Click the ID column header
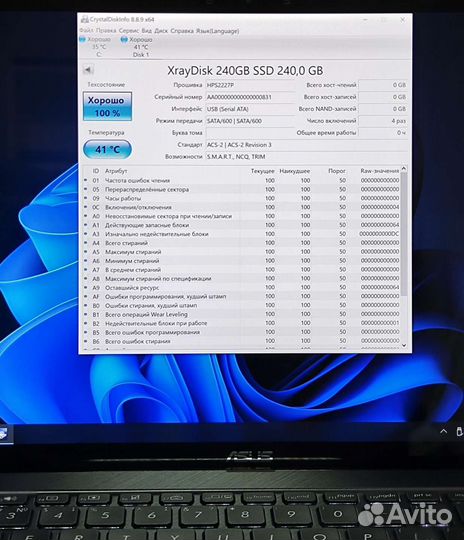464x540 pixels. coord(96,171)
